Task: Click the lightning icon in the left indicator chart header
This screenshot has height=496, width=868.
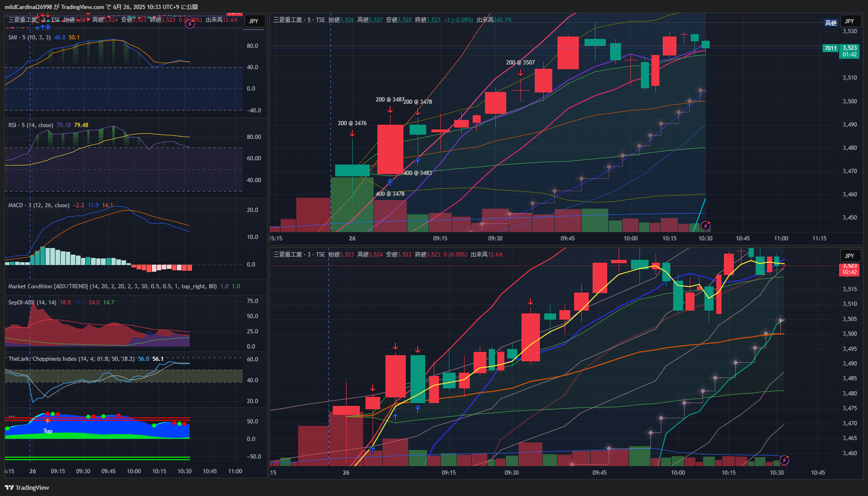Action: click(190, 24)
